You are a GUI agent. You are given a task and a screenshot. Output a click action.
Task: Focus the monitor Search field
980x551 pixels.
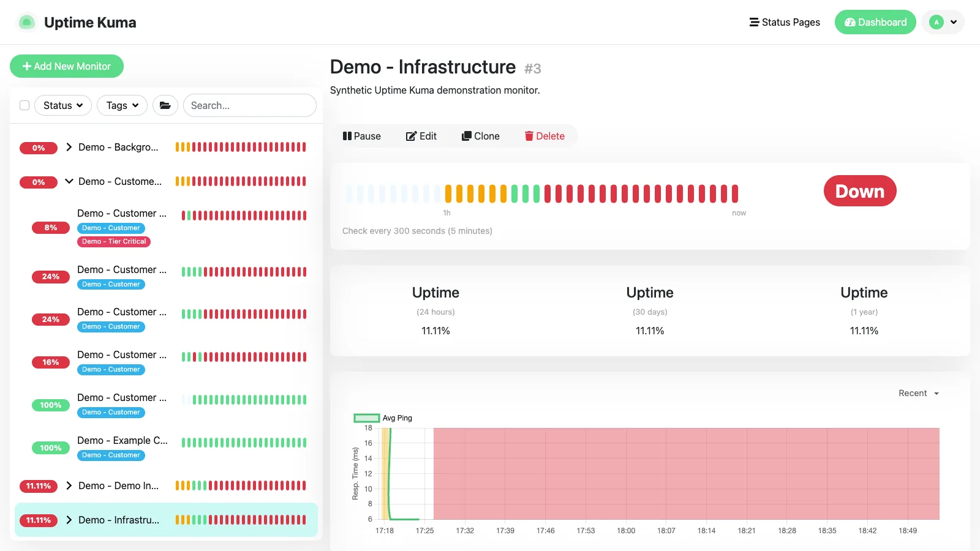(250, 105)
